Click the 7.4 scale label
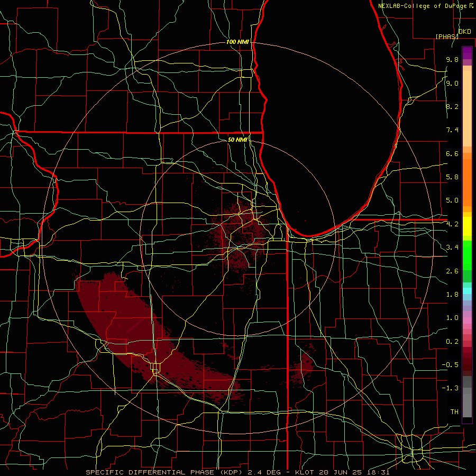This screenshot has width=476, height=476. pos(452,130)
